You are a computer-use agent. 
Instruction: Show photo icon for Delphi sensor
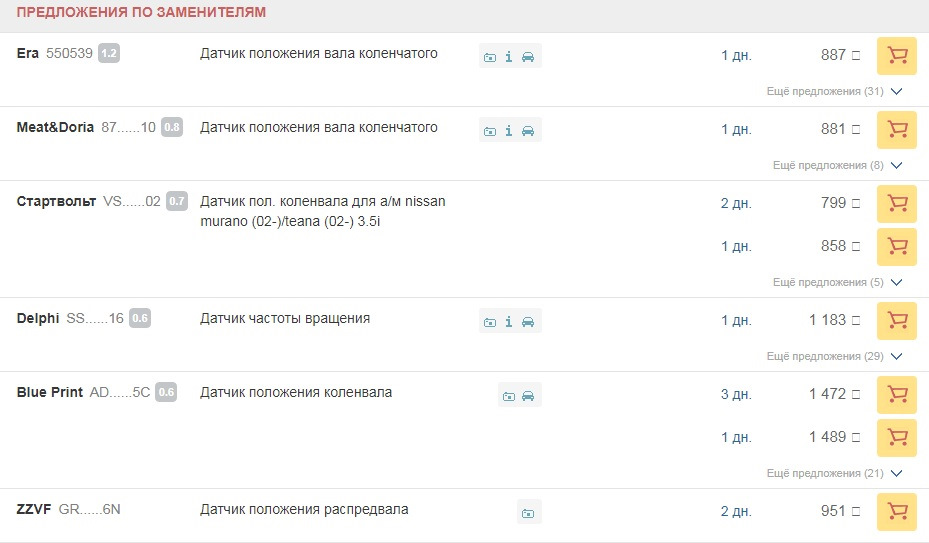[x=490, y=322]
